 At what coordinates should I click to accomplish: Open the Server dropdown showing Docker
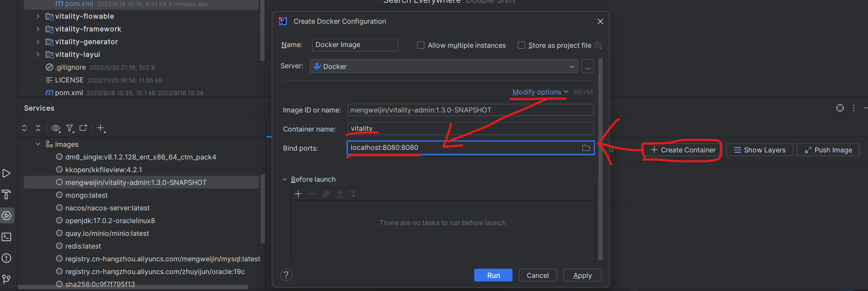click(444, 66)
